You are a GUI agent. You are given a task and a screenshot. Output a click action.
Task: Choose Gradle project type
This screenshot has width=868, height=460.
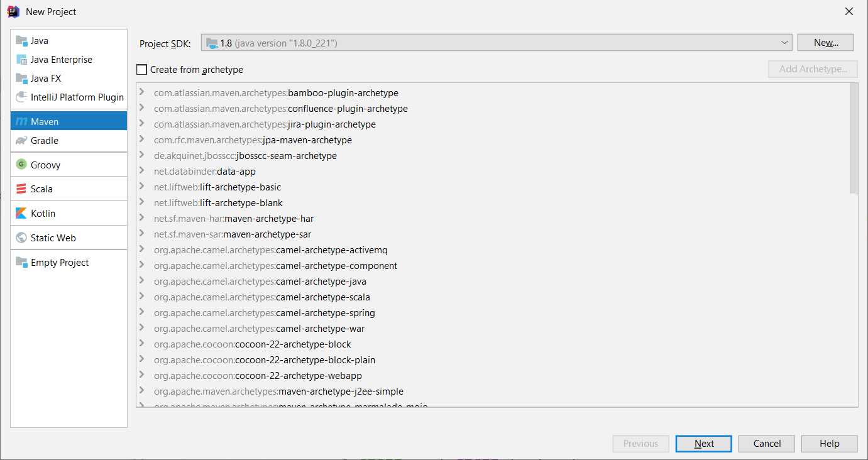pyautogui.click(x=69, y=141)
